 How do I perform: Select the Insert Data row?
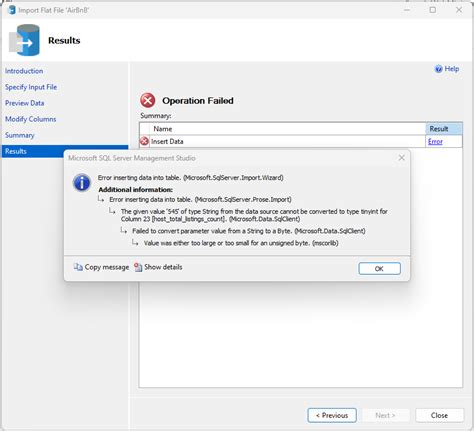(x=301, y=141)
